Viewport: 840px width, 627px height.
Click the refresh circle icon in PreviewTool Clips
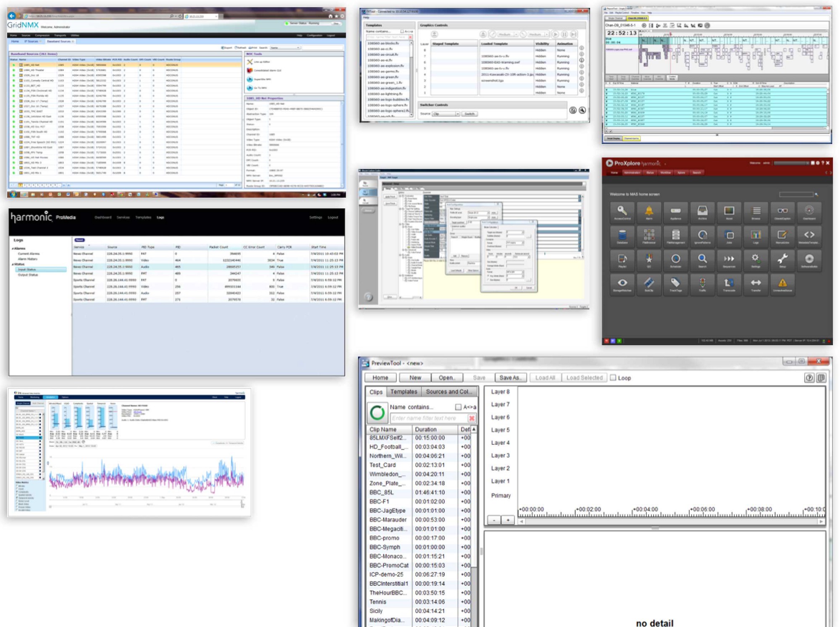tap(377, 413)
